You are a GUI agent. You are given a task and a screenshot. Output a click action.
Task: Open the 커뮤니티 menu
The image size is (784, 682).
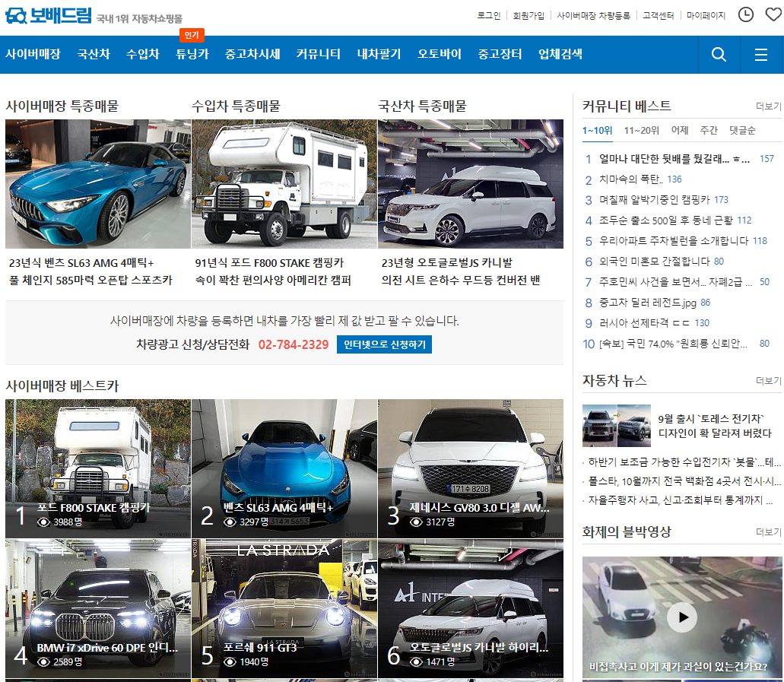click(318, 54)
